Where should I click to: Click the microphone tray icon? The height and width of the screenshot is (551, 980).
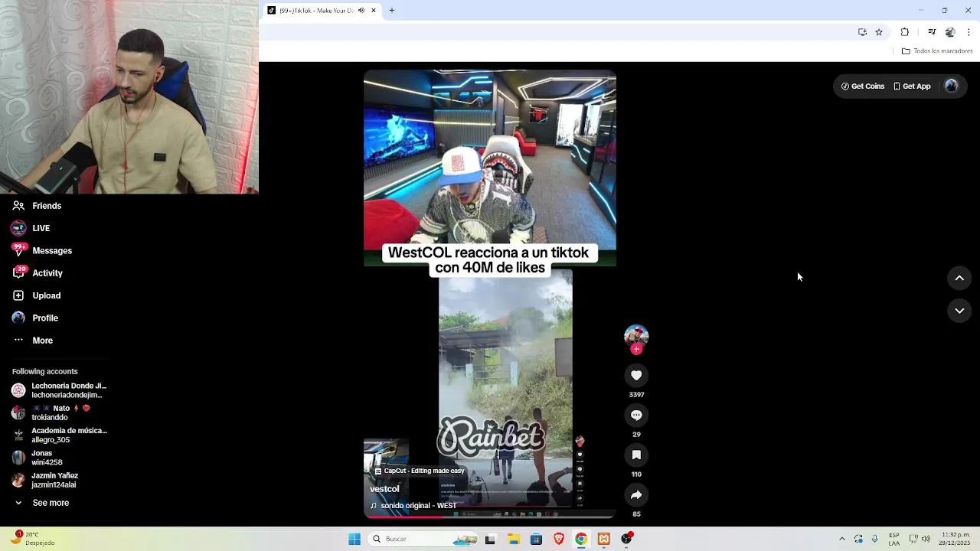pos(875,539)
